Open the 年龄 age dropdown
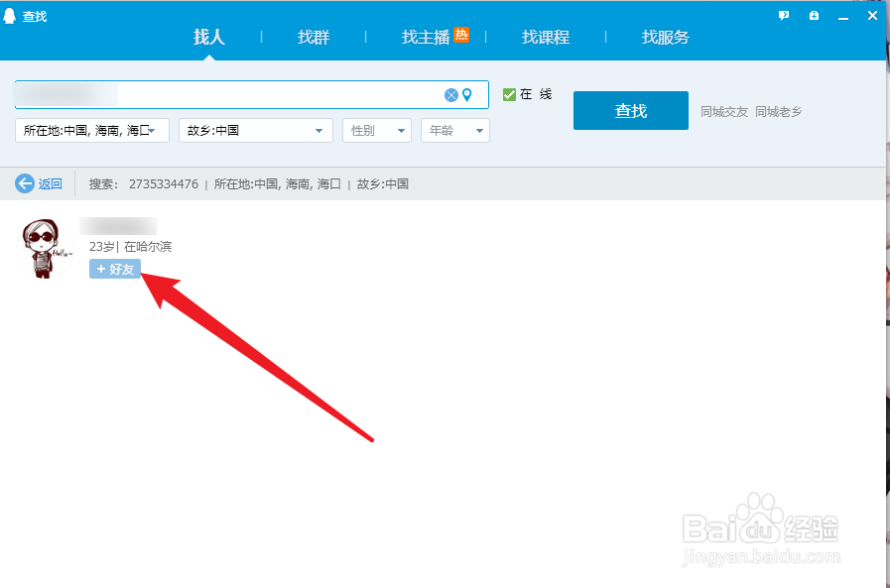 pyautogui.click(x=454, y=130)
